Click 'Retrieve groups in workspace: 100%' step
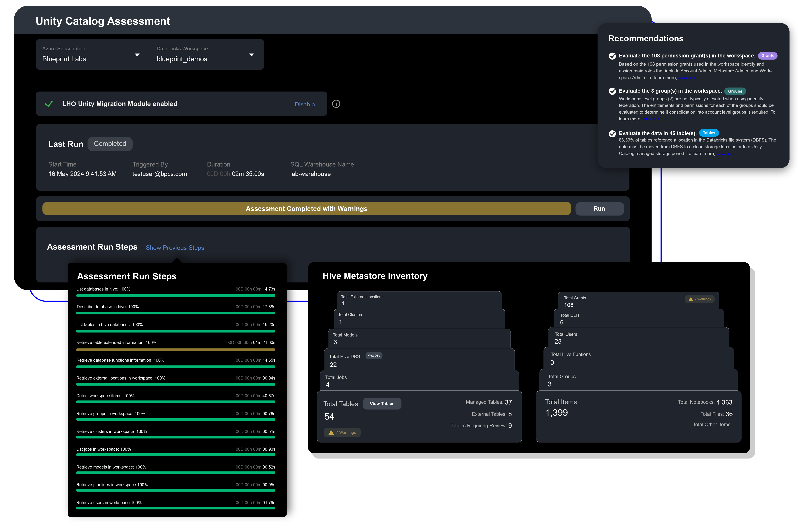798x532 pixels. tap(111, 414)
